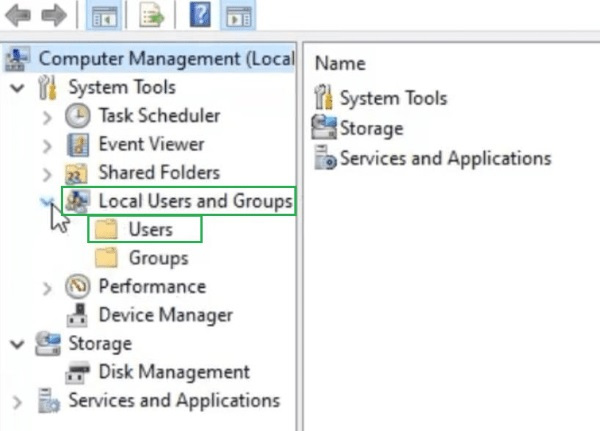Expand the Event Viewer node arrow

point(47,146)
